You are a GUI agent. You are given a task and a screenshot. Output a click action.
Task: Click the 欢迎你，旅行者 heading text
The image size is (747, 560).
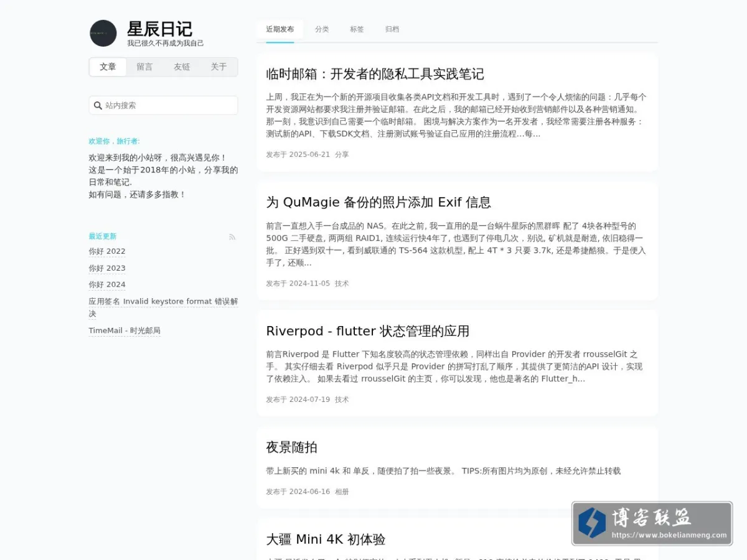point(114,141)
